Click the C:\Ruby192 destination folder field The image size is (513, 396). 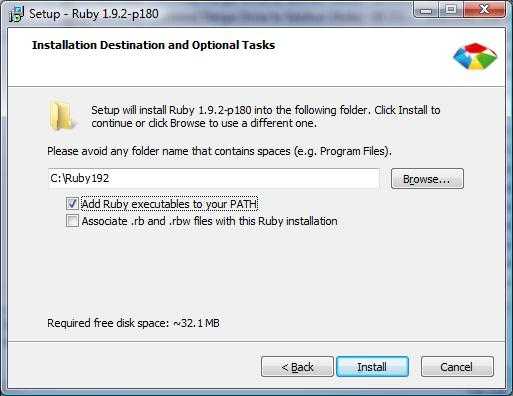(x=214, y=178)
